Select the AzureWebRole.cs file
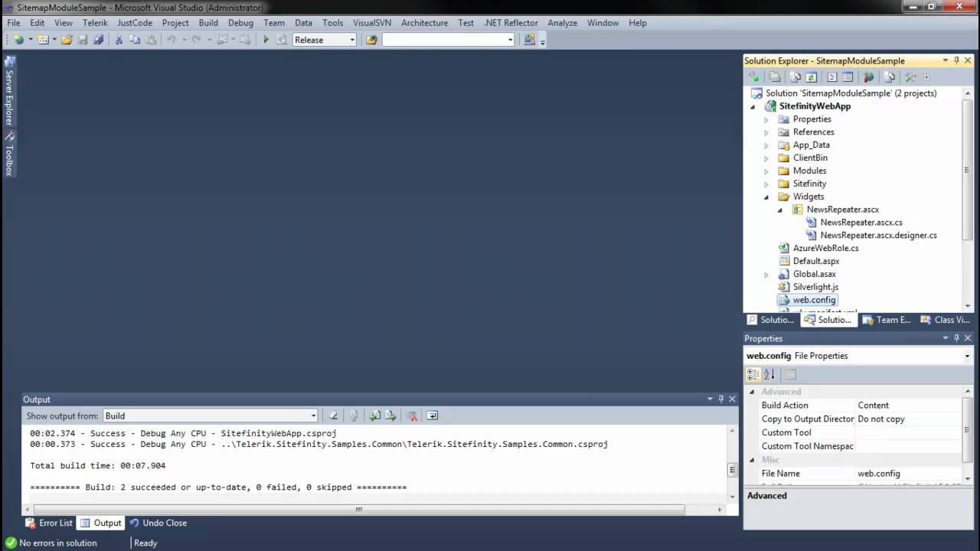Screen dimensions: 980x551 point(825,248)
